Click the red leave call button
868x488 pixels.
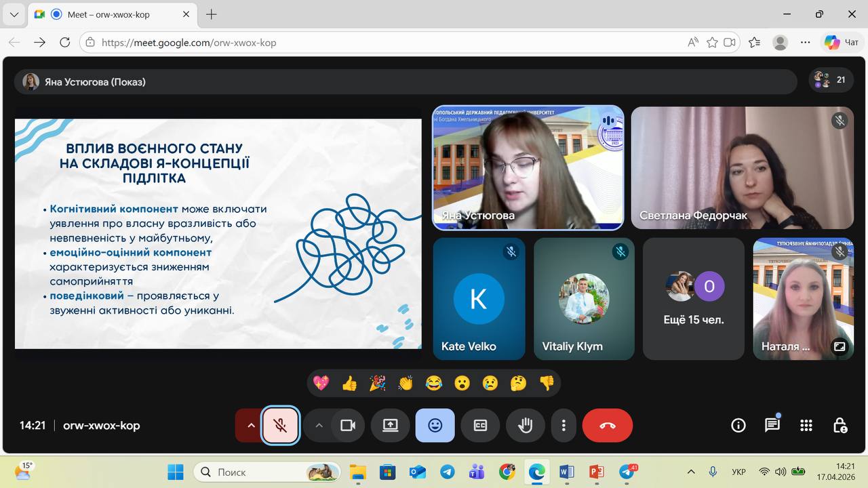click(x=607, y=426)
